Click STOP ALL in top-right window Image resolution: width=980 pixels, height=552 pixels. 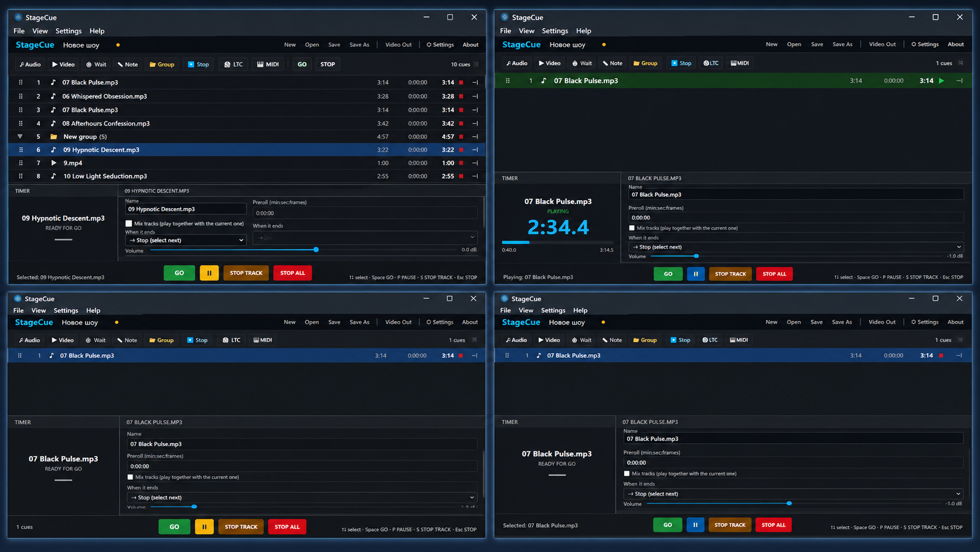[774, 274]
